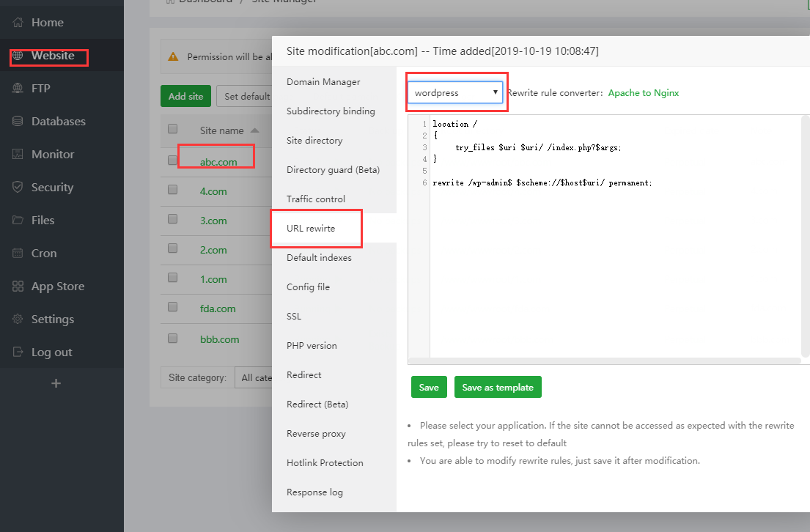
Task: Go to Security in the sidebar menu
Action: point(52,187)
